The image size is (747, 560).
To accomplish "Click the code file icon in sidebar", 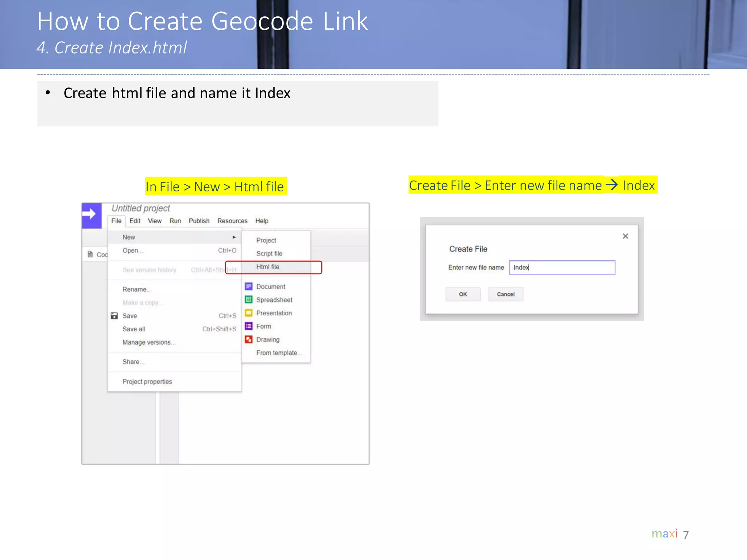I will [x=90, y=254].
